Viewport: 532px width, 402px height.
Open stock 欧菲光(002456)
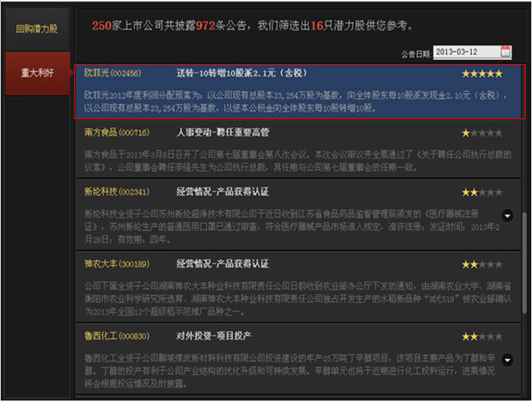(x=112, y=73)
